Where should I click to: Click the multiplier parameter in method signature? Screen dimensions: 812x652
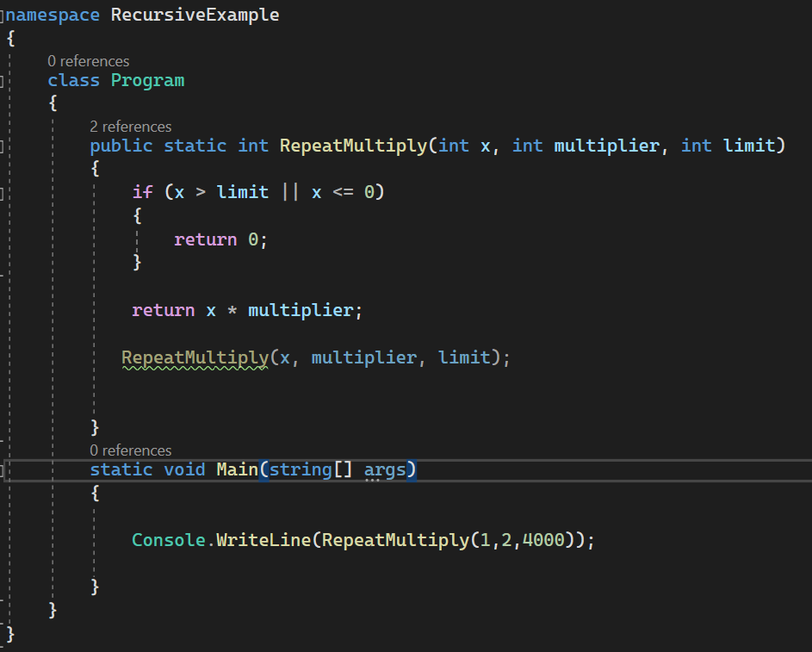tap(606, 146)
